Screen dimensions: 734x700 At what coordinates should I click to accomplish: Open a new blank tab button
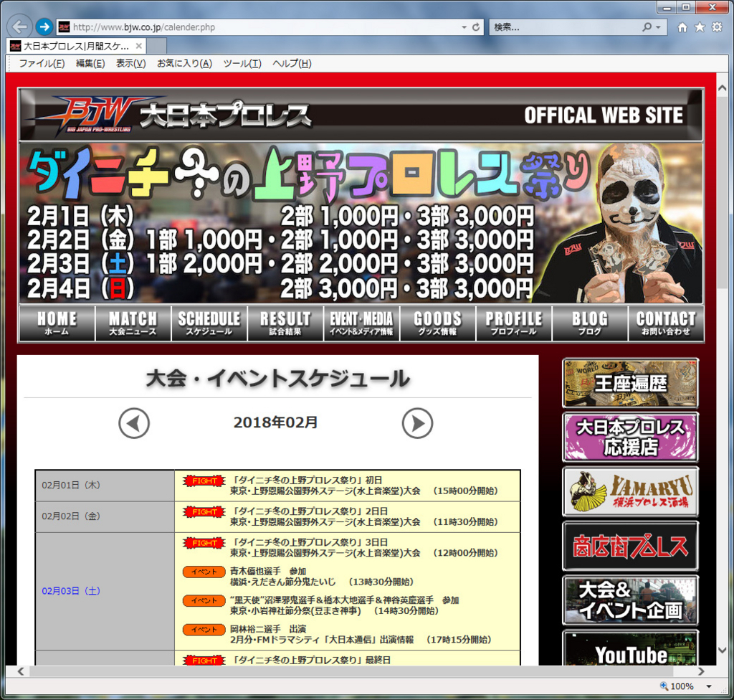(157, 46)
